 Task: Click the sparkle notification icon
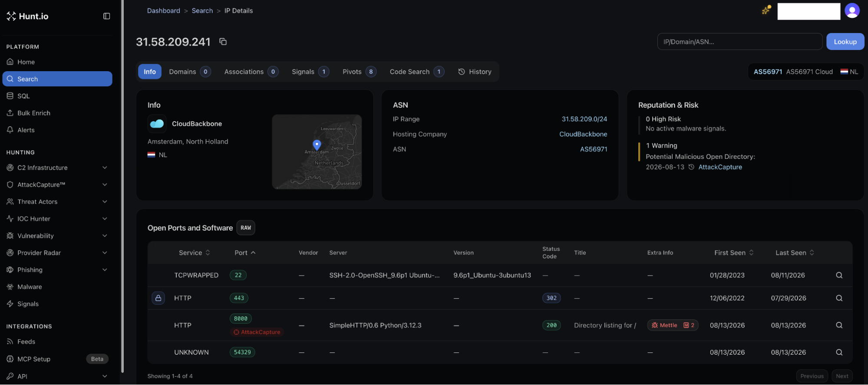pos(766,10)
